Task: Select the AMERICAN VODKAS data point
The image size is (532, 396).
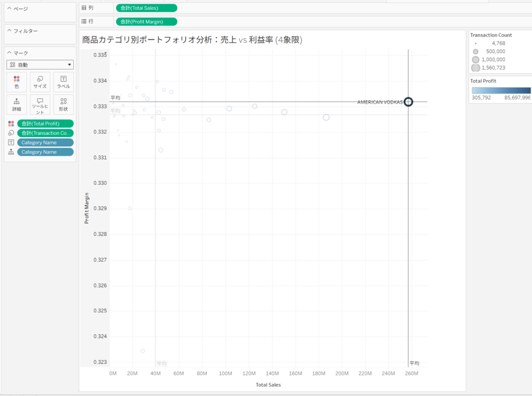Action: click(x=408, y=102)
